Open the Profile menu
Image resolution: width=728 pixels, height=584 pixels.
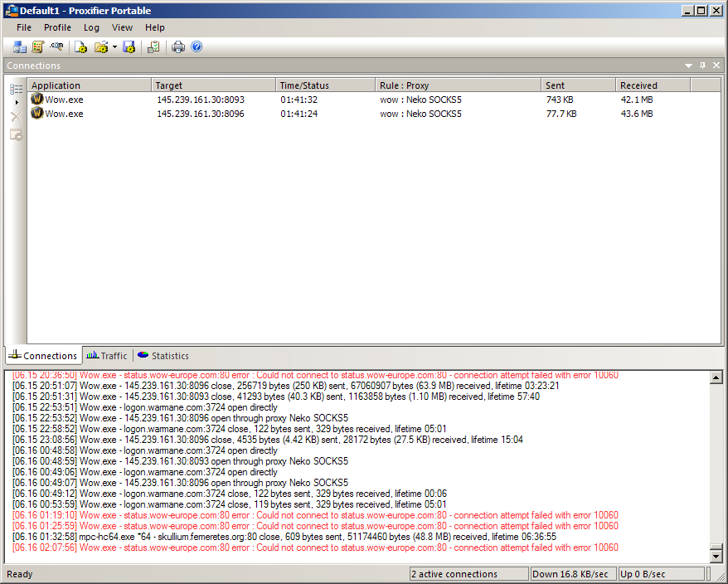[x=57, y=27]
